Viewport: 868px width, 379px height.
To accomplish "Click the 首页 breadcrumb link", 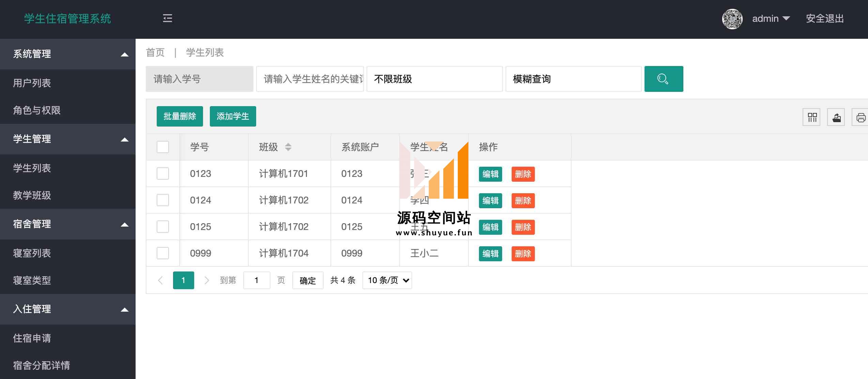I will tap(155, 52).
